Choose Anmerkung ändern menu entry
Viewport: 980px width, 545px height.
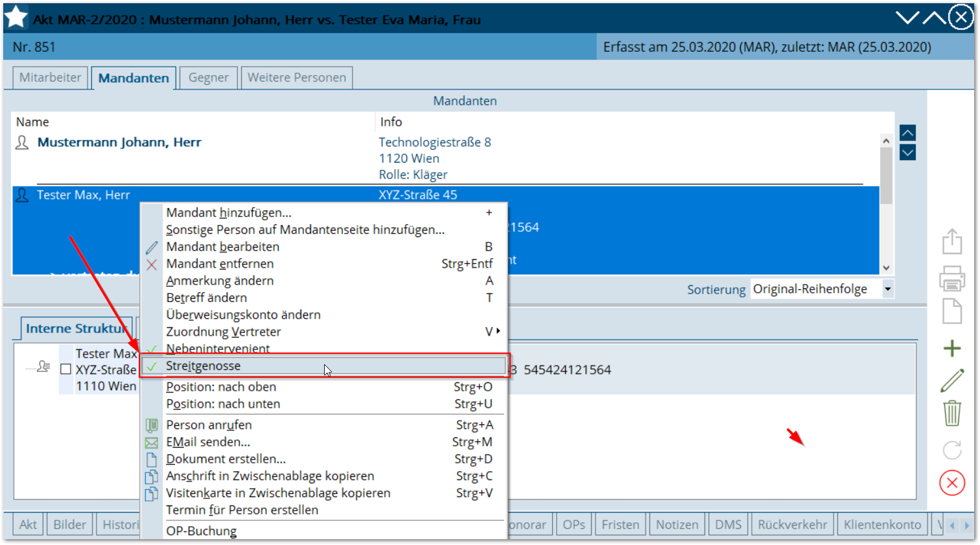coord(324,281)
